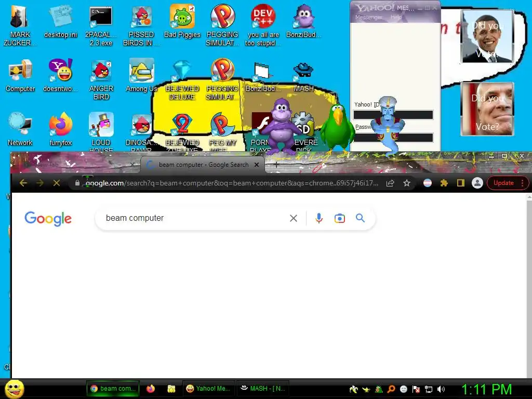The image size is (532, 399).
Task: Click the Yahoo! ID input field
Action: [x=393, y=115]
